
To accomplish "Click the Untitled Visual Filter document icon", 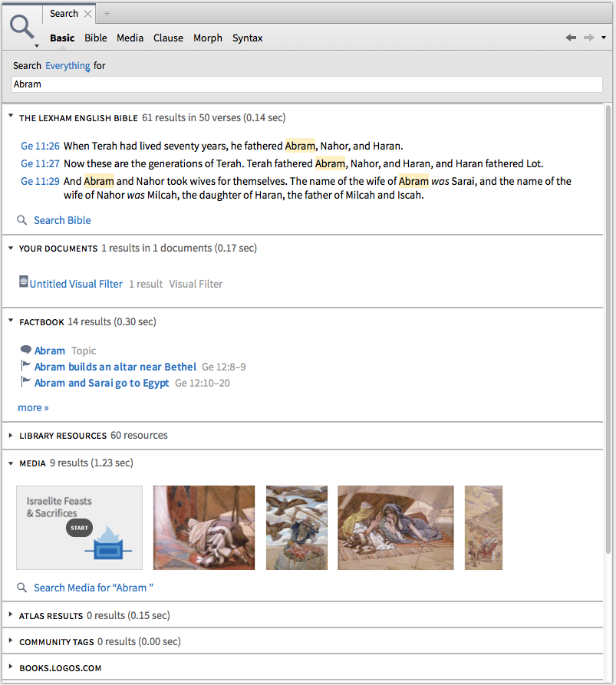I will pyautogui.click(x=23, y=282).
